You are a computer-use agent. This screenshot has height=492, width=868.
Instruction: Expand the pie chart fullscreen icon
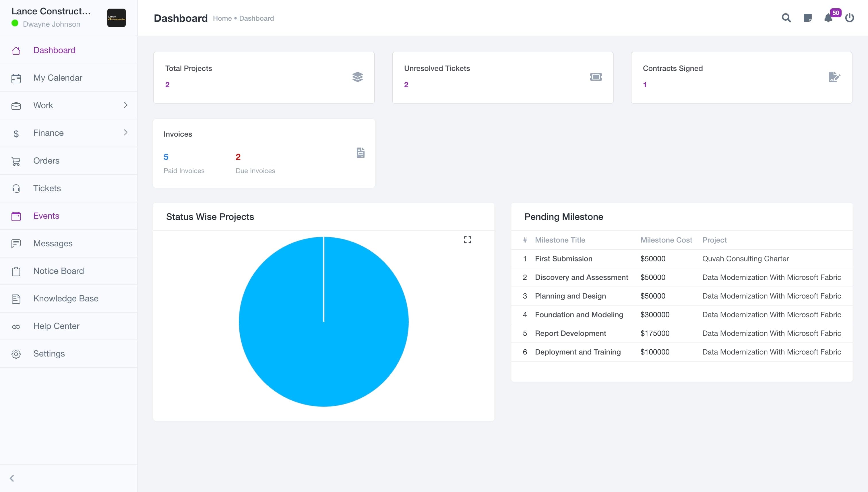(467, 240)
